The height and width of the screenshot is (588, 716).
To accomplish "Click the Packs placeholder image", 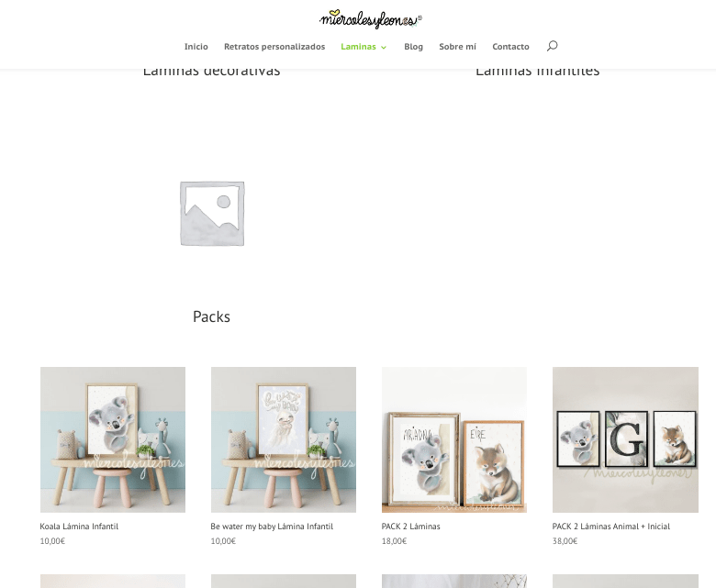I will coord(212,213).
